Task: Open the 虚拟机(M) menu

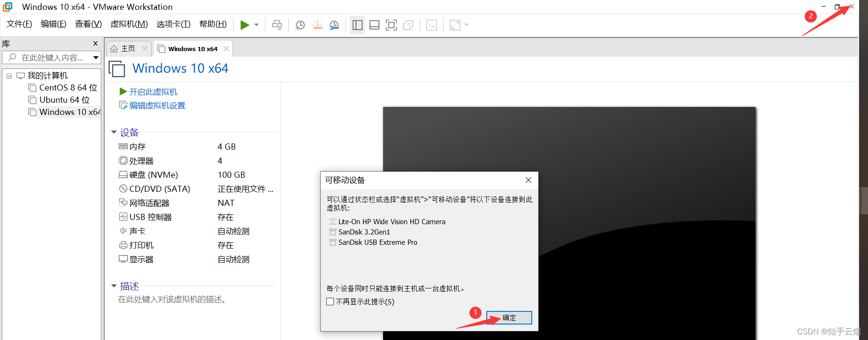Action: [129, 24]
